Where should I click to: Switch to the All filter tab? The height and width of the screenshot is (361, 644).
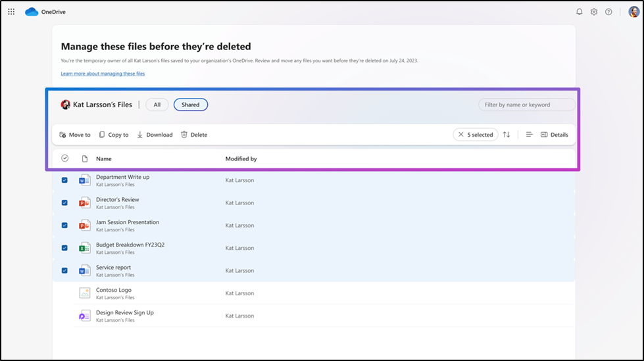point(157,105)
